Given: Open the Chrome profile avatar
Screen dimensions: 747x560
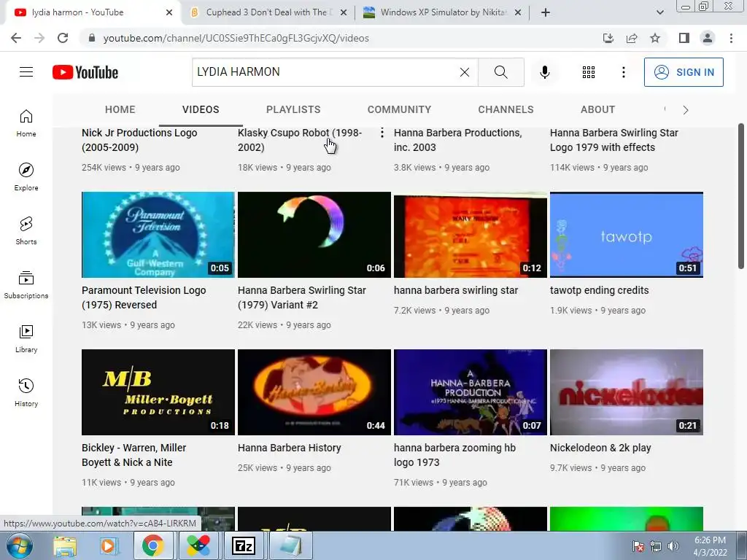Looking at the screenshot, I should [708, 38].
